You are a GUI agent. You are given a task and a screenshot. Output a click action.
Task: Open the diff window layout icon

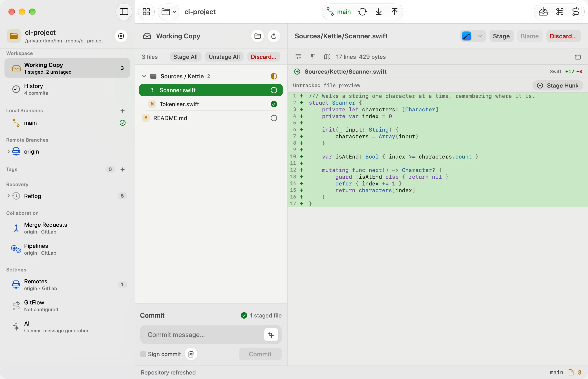(x=577, y=57)
